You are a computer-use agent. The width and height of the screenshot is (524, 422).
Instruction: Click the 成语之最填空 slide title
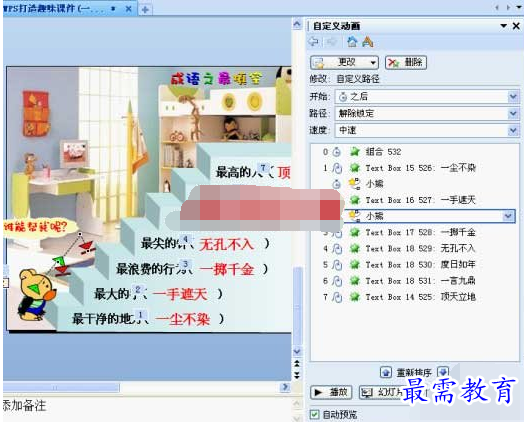[216, 79]
